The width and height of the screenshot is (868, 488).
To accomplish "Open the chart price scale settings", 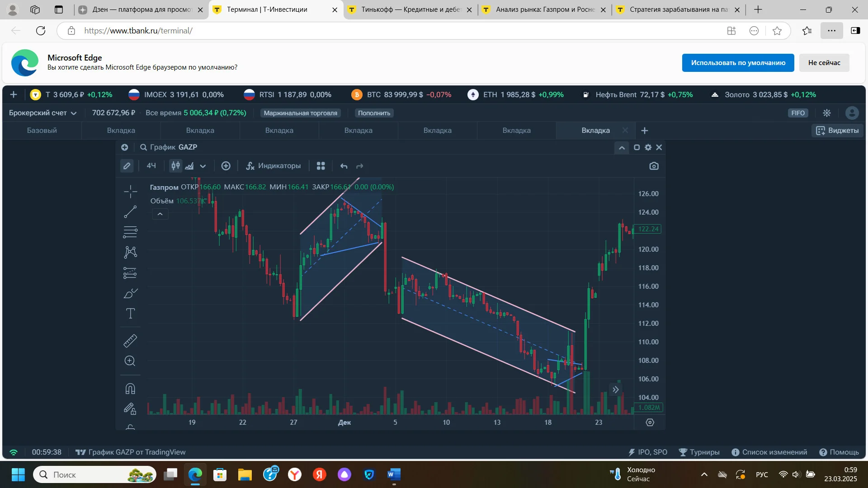I will (x=650, y=422).
